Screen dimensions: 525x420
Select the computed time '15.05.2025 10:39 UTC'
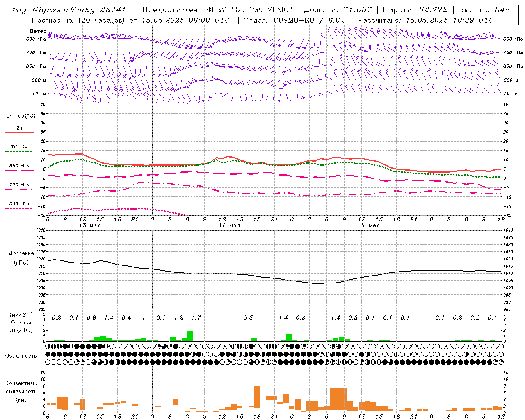pyautogui.click(x=450, y=20)
